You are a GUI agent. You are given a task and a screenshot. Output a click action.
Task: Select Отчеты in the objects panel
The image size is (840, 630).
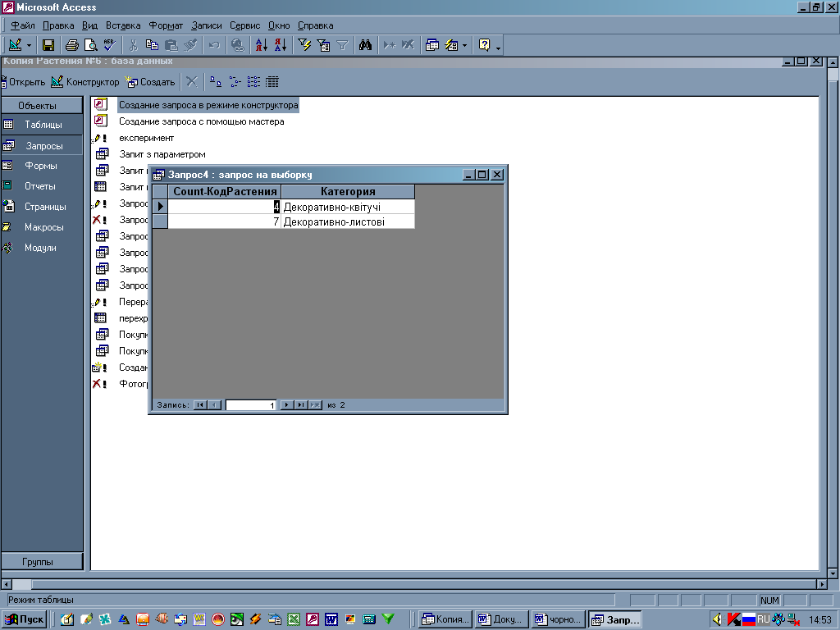pos(42,186)
